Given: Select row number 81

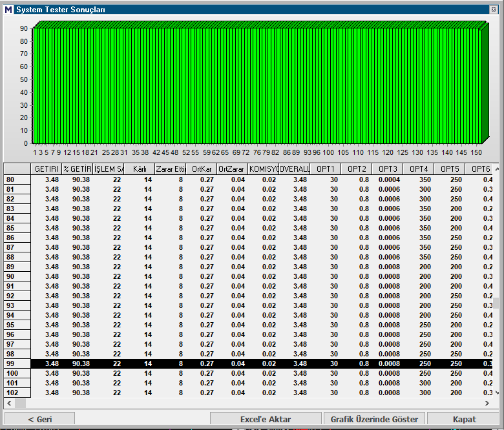Looking at the screenshot, I should click(17, 189).
